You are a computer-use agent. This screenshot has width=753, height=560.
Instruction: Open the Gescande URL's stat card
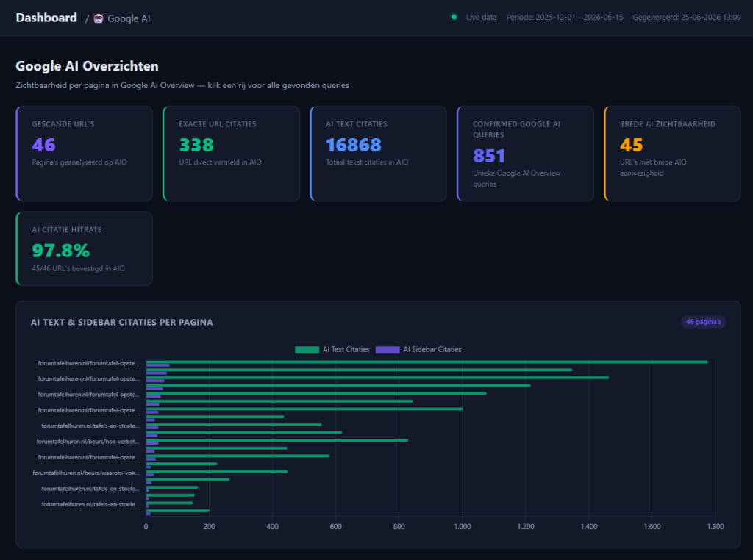coord(85,154)
